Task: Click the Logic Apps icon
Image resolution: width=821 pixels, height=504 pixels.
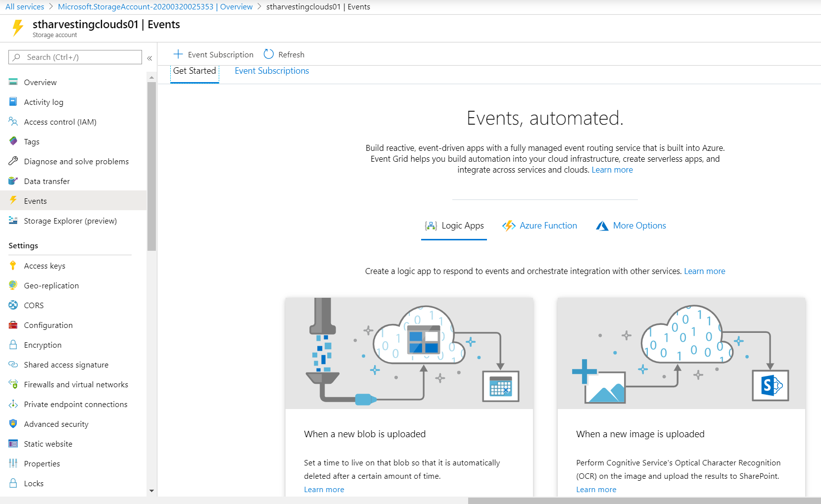Action: [431, 226]
